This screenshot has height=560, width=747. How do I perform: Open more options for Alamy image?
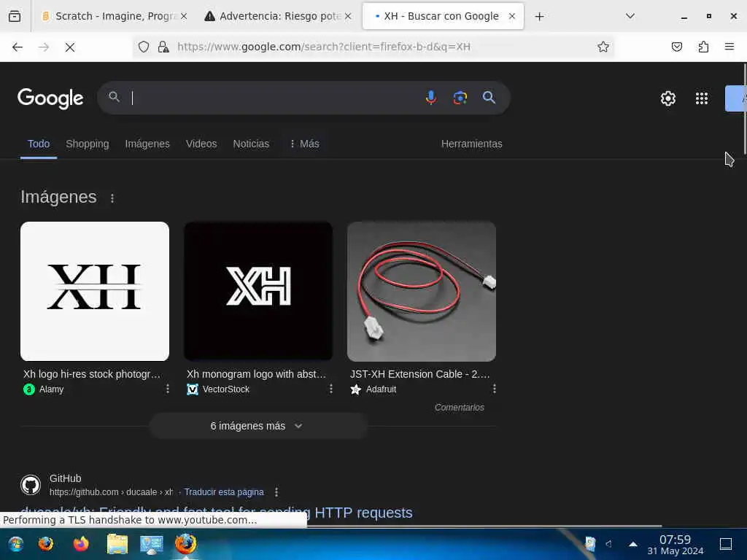click(x=168, y=389)
